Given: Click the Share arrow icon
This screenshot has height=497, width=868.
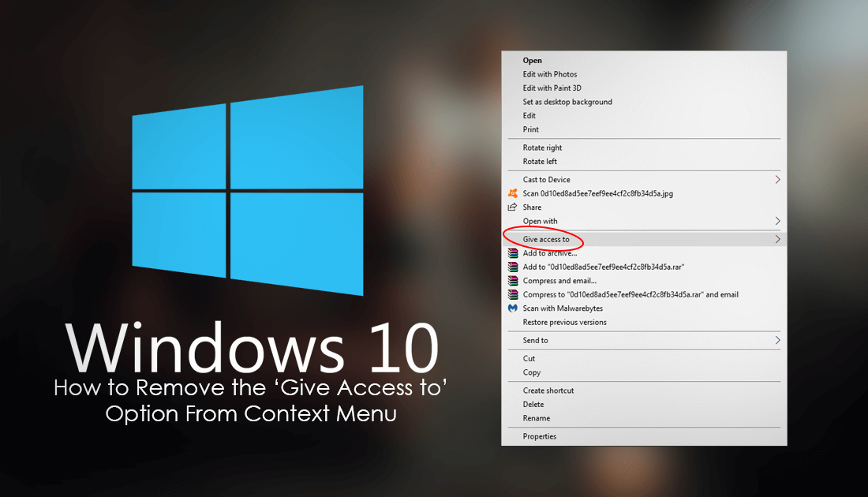Looking at the screenshot, I should (x=513, y=207).
